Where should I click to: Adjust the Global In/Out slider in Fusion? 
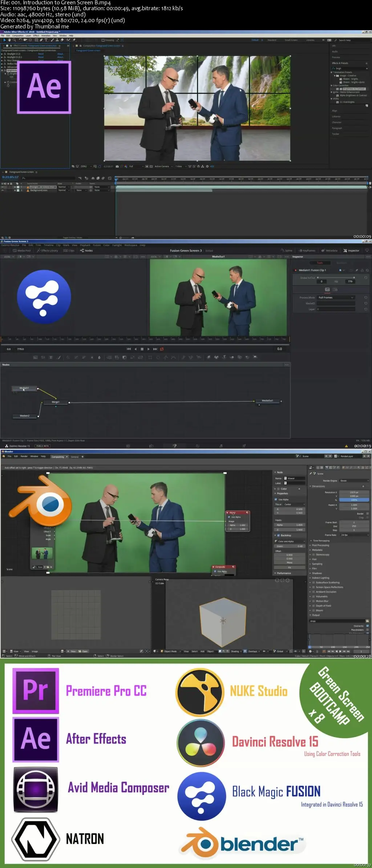[336, 277]
